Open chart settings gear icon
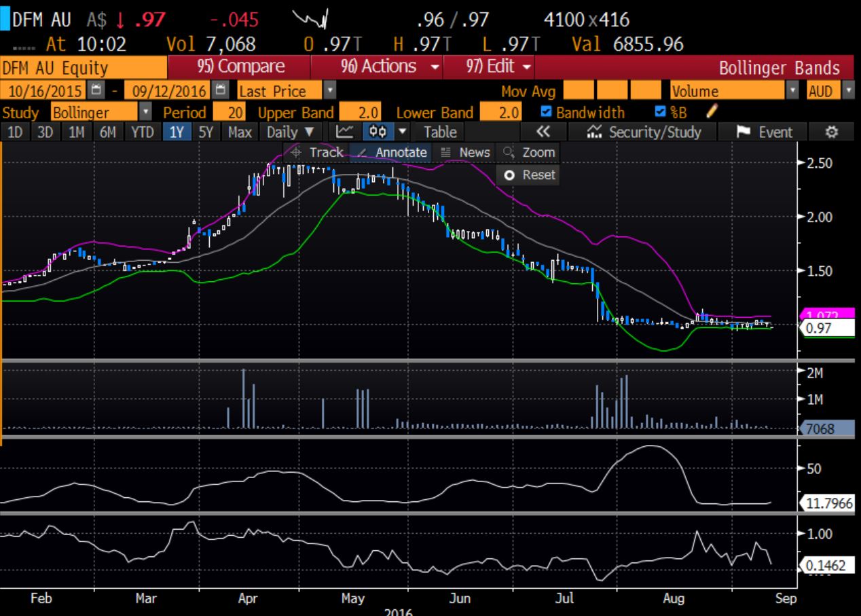 [831, 132]
